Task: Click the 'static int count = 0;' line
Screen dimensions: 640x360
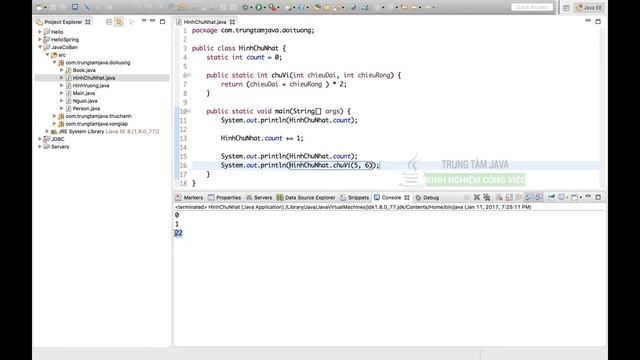Action: click(x=244, y=57)
